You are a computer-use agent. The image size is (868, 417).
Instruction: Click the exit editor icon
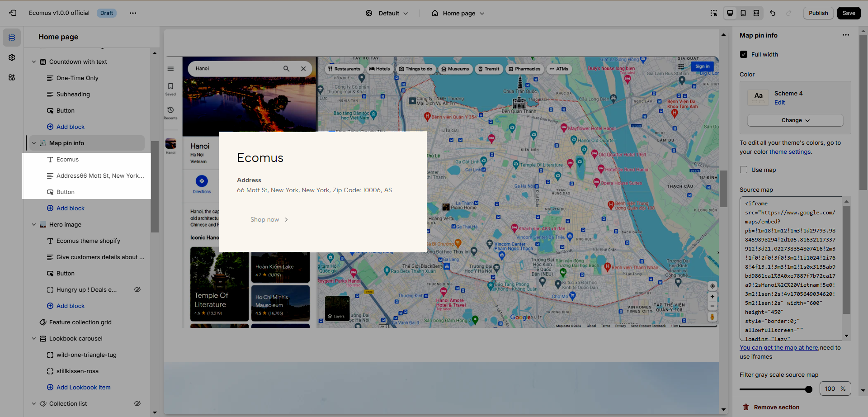click(x=13, y=13)
